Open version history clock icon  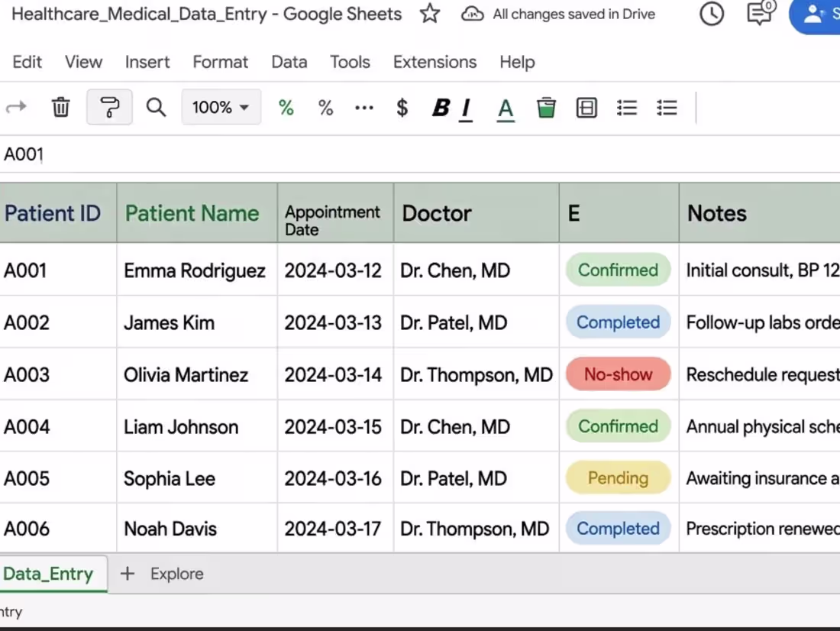click(712, 14)
